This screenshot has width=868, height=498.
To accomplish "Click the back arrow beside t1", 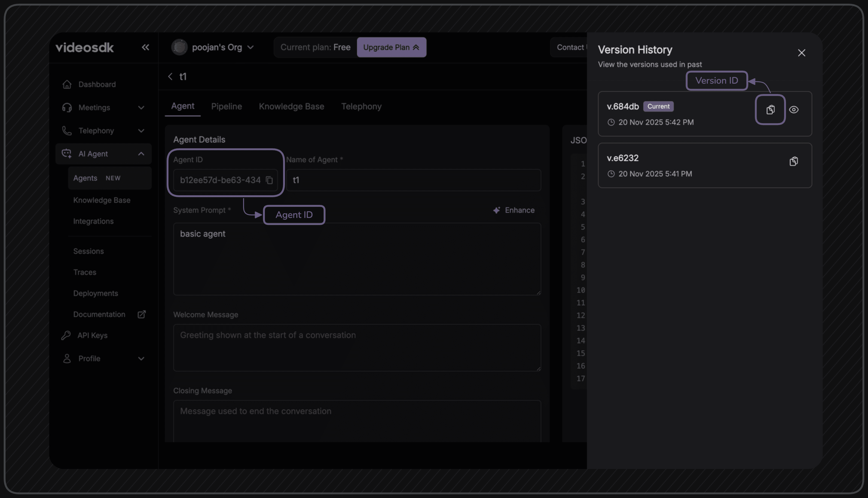I will click(170, 77).
